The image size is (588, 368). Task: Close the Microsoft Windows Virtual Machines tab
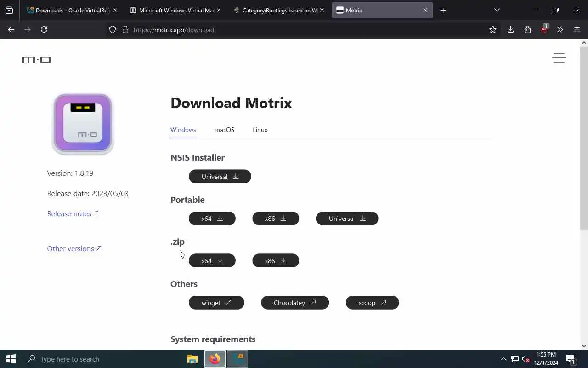click(x=219, y=10)
